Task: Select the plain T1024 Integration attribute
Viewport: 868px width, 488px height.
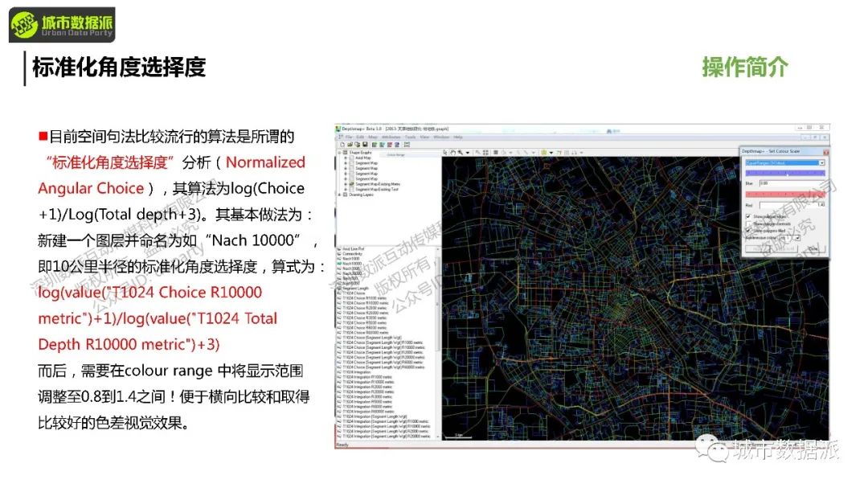Action: [x=357, y=372]
